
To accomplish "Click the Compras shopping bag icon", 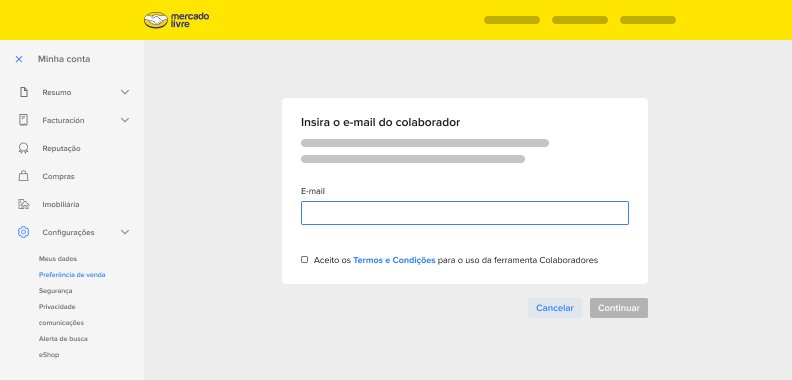I will point(23,176).
